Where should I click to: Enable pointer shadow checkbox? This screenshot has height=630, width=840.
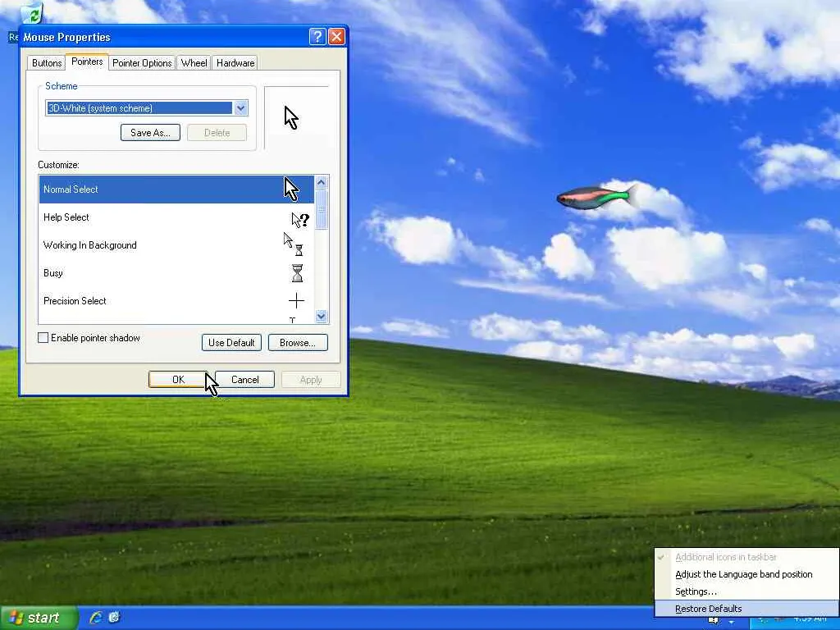point(43,337)
